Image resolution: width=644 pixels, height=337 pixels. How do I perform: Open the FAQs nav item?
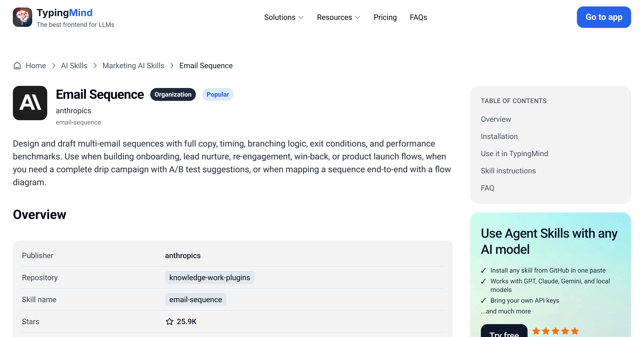click(x=418, y=17)
